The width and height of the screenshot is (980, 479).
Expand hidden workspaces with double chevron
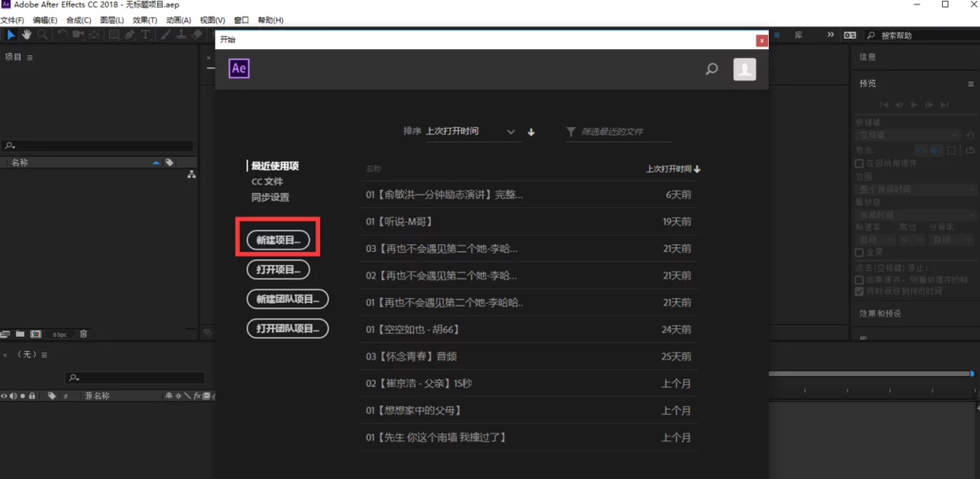tap(831, 35)
